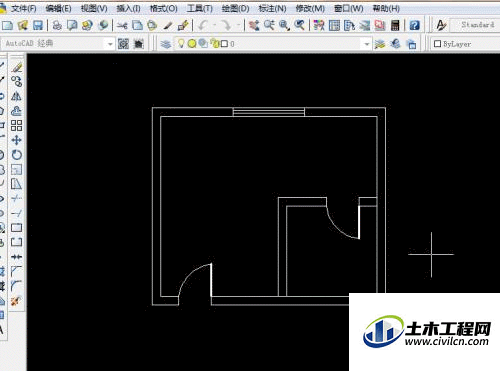Click the Zoom Previous icon
Image resolution: width=500 pixels, height=371 pixels.
coord(300,25)
